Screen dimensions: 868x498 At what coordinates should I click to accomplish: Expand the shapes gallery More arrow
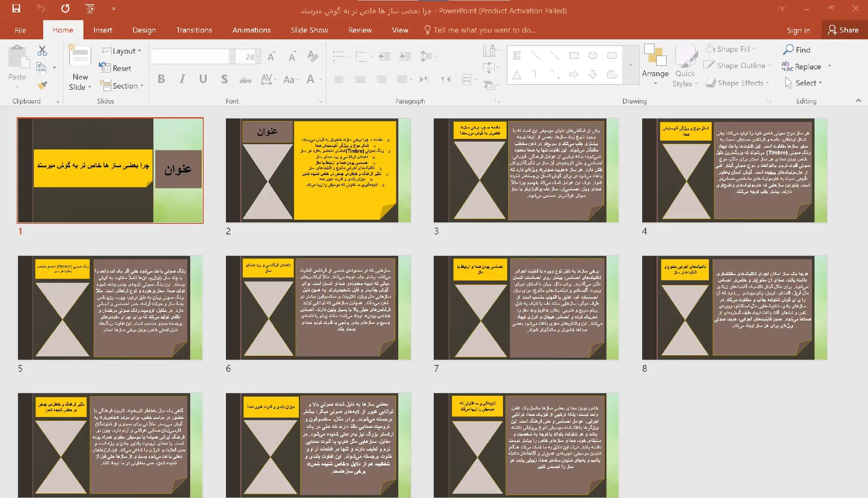coord(630,65)
